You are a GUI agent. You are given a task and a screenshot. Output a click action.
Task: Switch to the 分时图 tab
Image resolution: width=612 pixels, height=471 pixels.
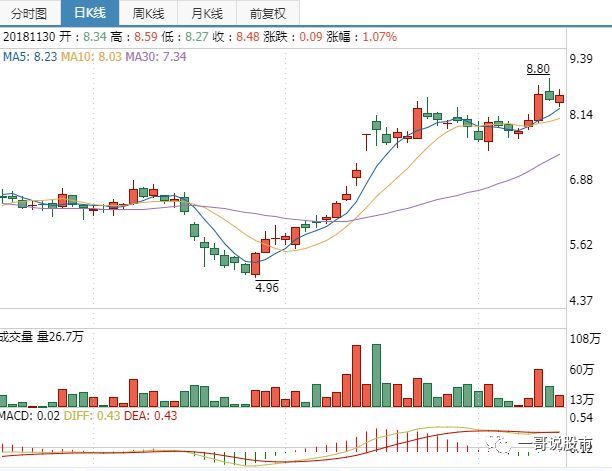click(29, 13)
